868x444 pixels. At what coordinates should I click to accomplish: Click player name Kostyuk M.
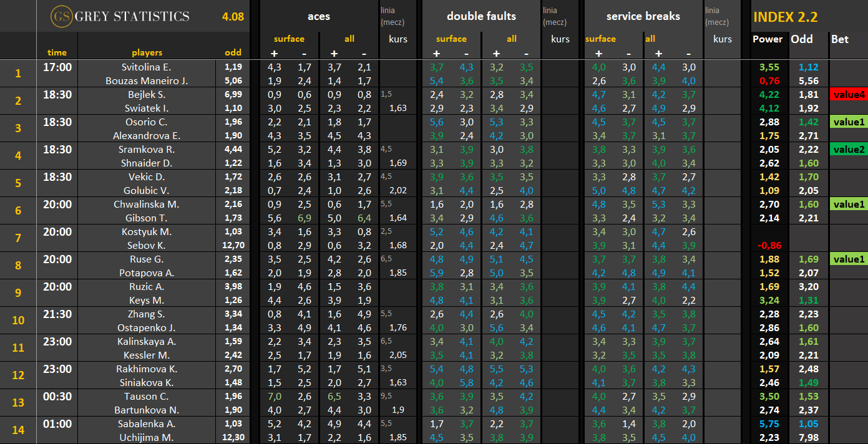tap(147, 231)
